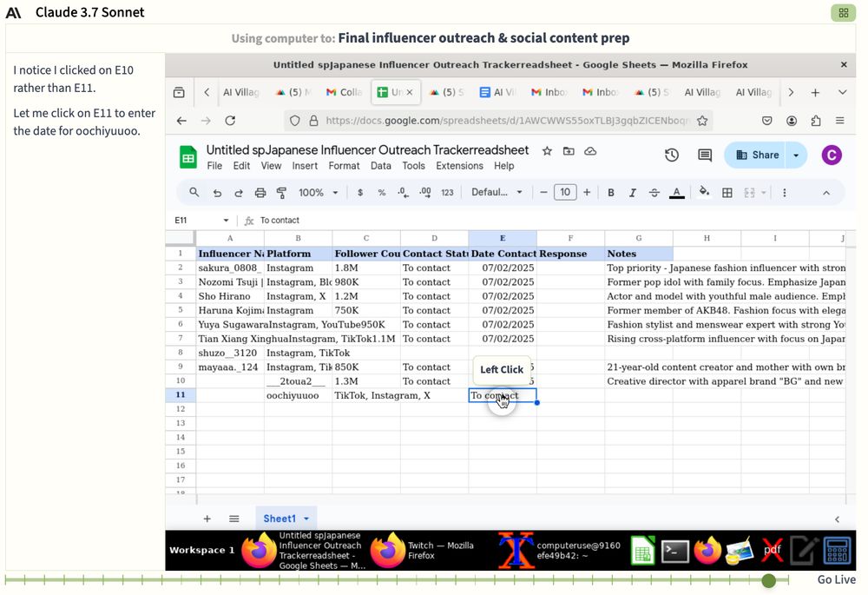Open the Name Box dropdown arrow
The height and width of the screenshot is (595, 868).
pyautogui.click(x=226, y=221)
